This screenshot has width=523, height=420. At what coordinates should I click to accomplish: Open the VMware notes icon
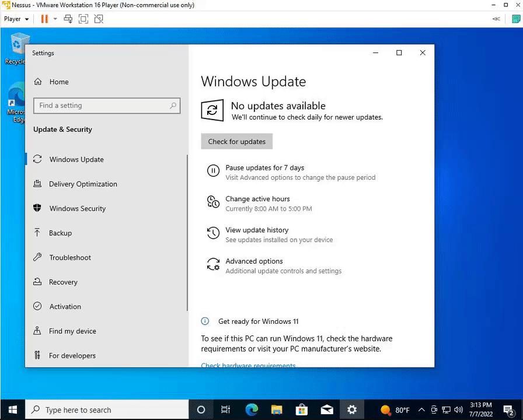coord(516,19)
